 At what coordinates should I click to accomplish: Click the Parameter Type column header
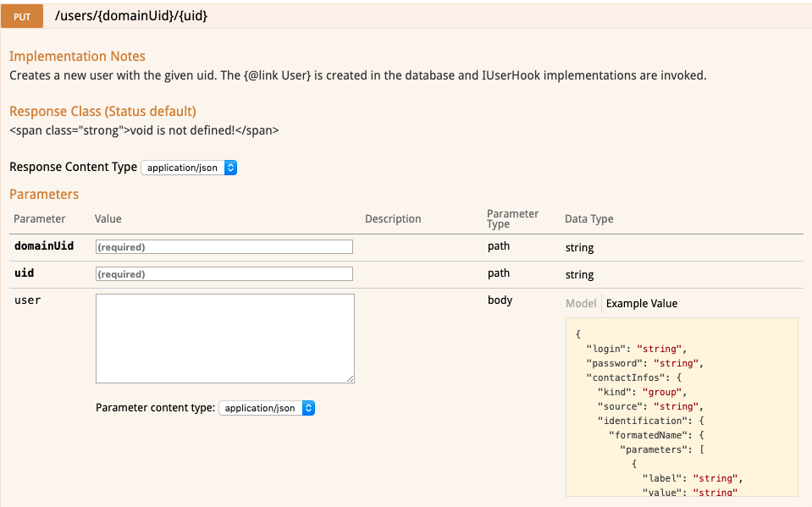(512, 219)
